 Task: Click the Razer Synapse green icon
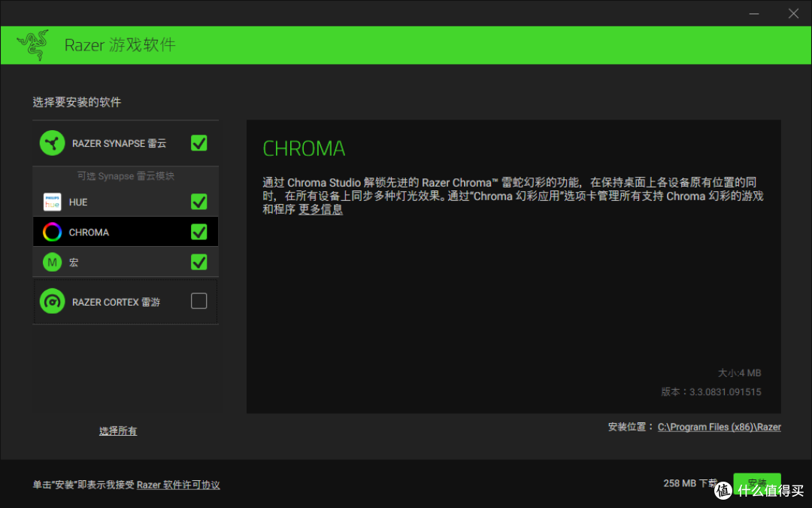53,143
